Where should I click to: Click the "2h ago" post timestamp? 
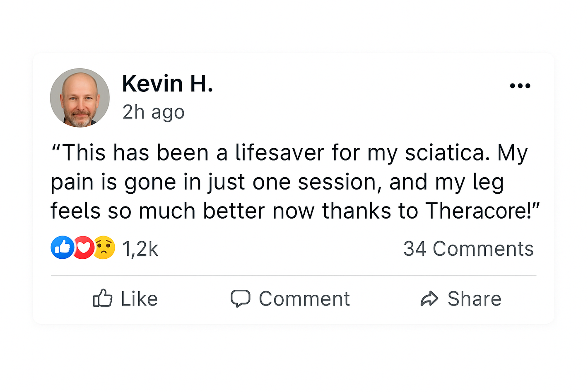pos(153,112)
